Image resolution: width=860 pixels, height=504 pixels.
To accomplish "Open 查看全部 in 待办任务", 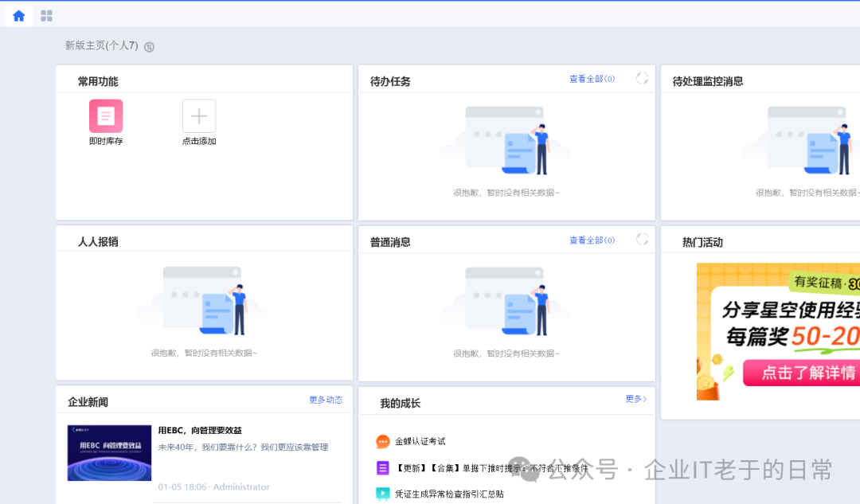I will [x=592, y=78].
